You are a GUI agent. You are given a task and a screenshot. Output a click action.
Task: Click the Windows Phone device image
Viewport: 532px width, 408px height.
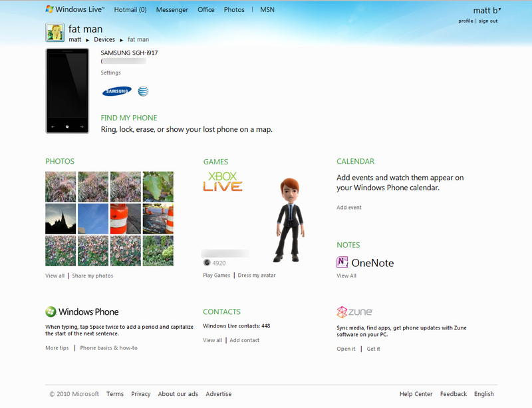click(x=67, y=91)
